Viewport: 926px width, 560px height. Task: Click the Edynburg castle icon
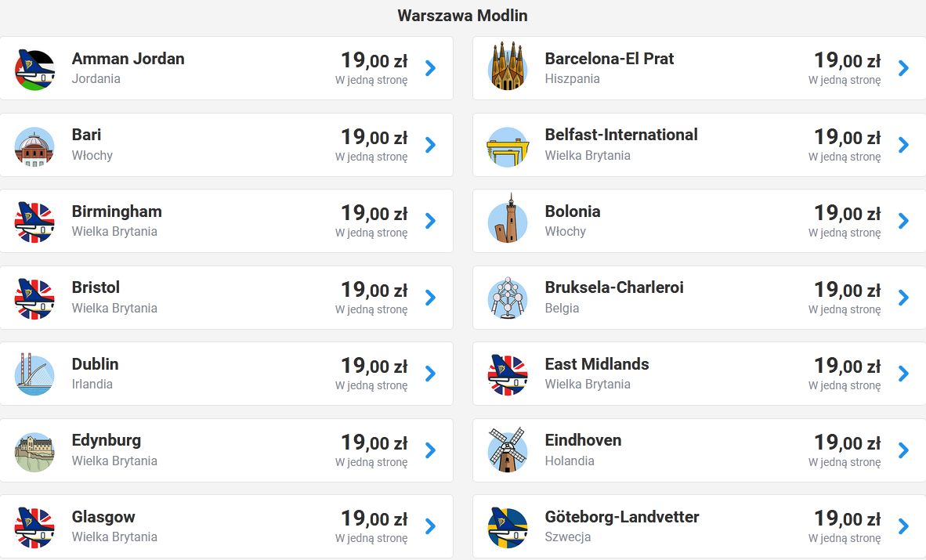34,452
